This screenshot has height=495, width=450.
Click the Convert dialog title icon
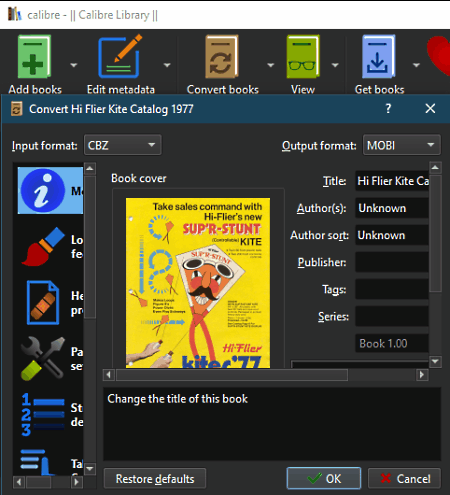point(17,109)
